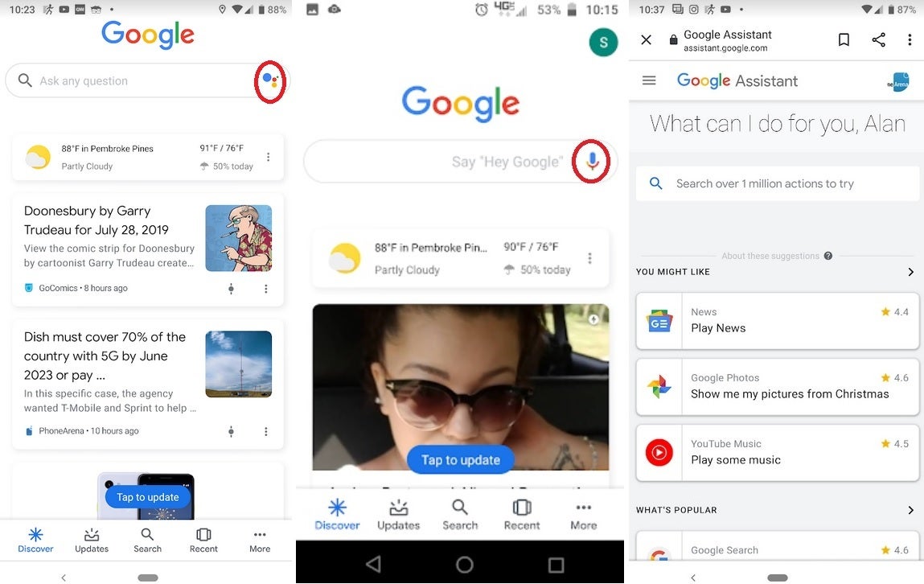Open the Google Assistant hamburger menu

[649, 80]
